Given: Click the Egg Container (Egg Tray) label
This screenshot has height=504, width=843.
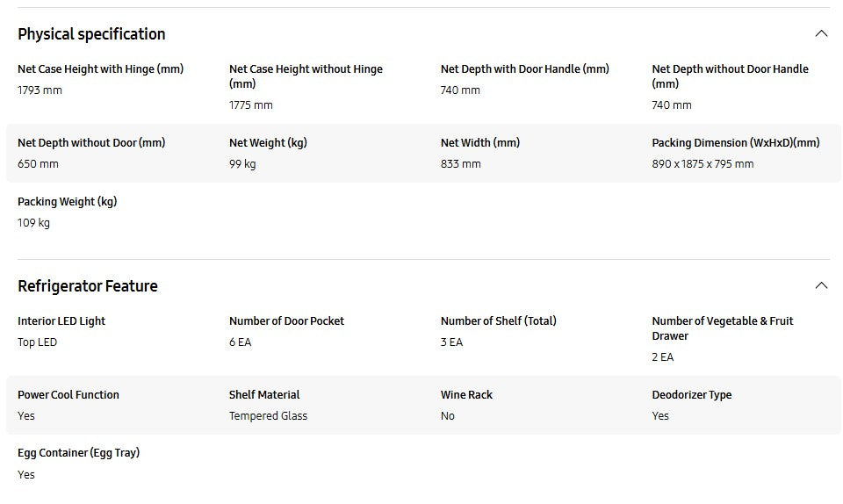Looking at the screenshot, I should (x=78, y=453).
